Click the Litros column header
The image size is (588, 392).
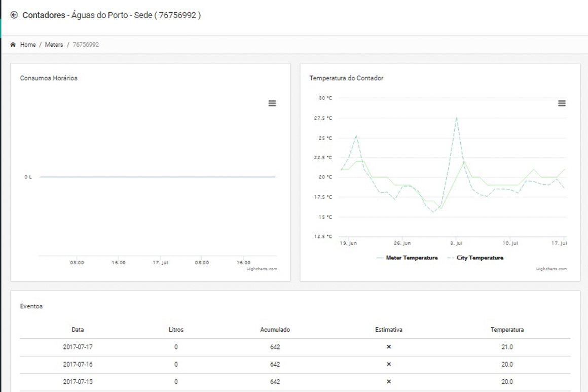click(x=176, y=330)
